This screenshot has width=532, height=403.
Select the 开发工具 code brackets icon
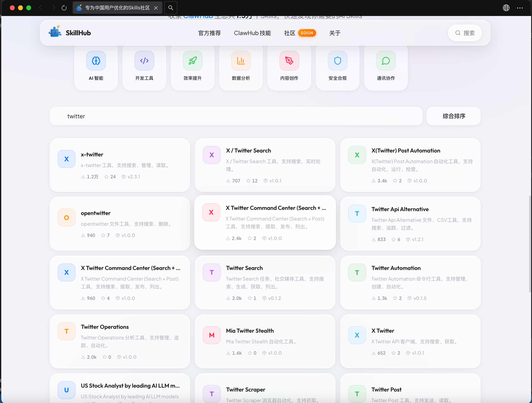pos(144,61)
